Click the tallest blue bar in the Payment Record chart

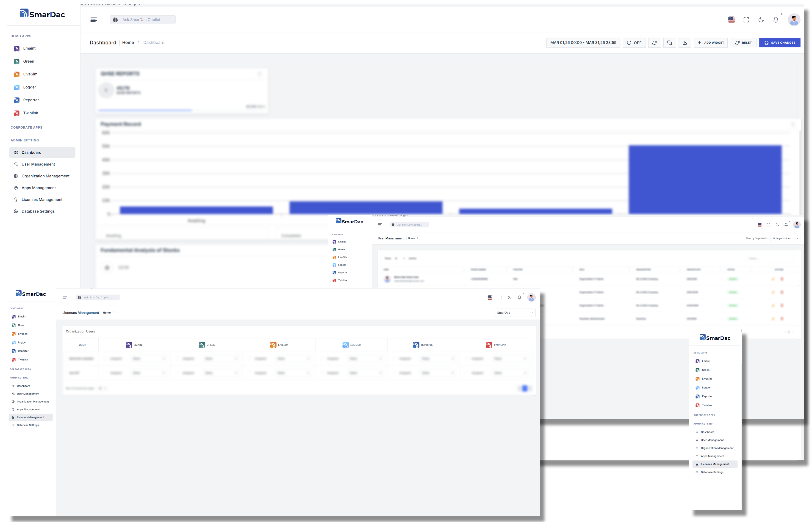click(x=705, y=180)
